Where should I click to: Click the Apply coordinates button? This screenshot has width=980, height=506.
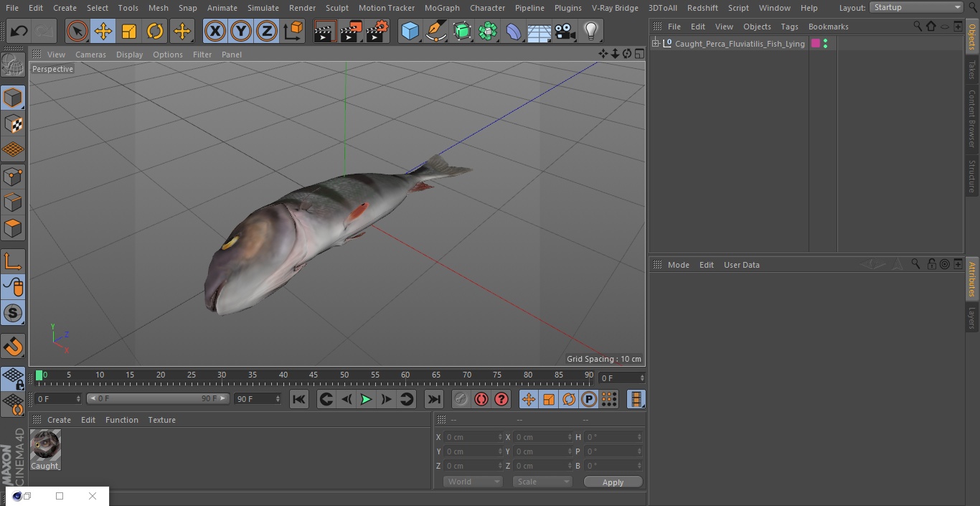click(613, 482)
